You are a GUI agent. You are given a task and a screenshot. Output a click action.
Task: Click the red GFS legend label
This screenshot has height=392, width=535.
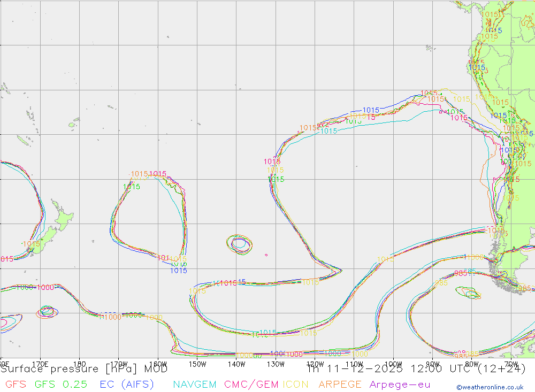pyautogui.click(x=16, y=385)
